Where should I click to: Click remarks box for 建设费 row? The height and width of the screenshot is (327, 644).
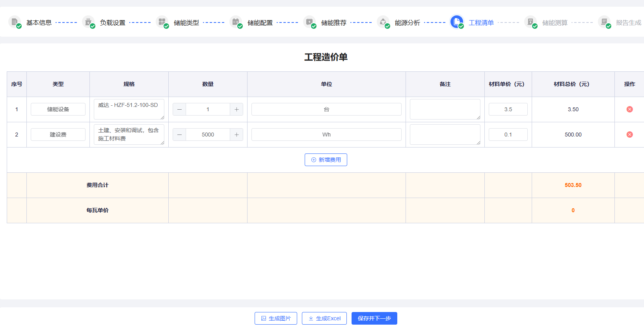pos(445,135)
